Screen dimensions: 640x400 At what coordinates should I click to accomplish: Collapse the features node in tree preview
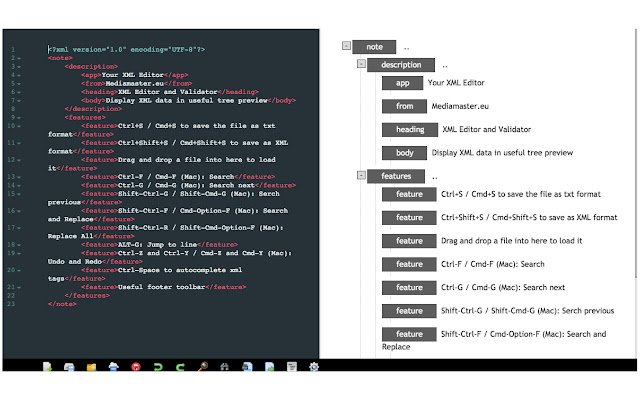[x=361, y=175]
